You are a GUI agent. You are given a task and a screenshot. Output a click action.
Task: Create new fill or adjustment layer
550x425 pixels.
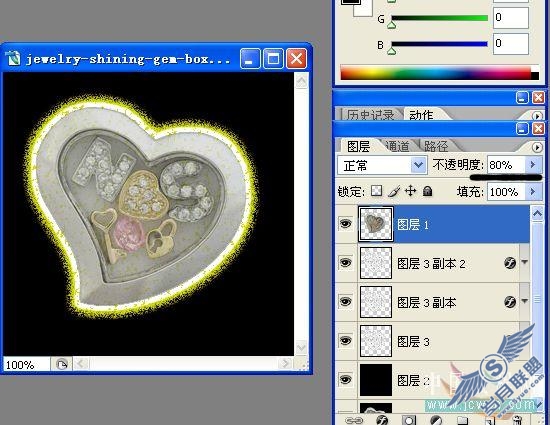tap(436, 420)
